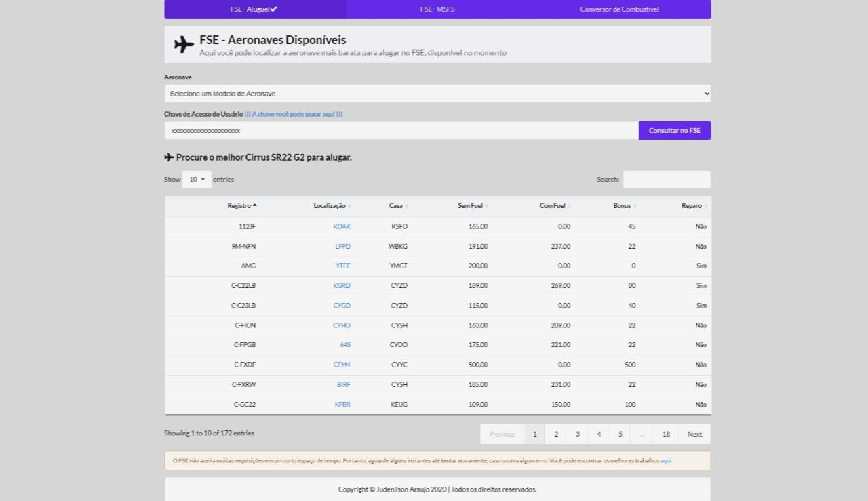Expand the aircraft model dropdown

pos(437,94)
